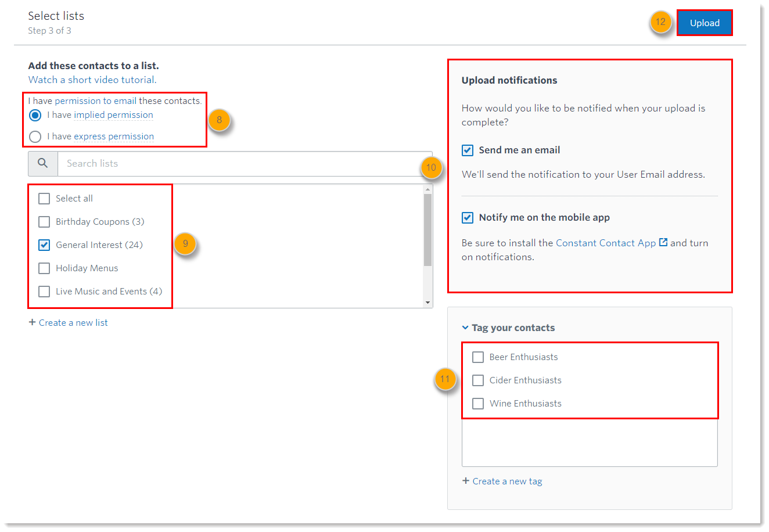Uncheck the General Interest list
769x532 pixels.
point(44,245)
